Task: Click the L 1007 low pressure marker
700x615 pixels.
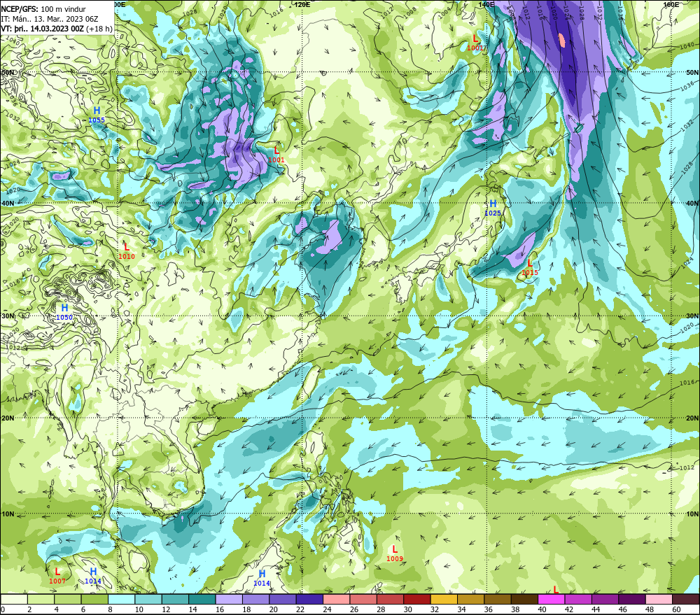Action: tap(57, 576)
